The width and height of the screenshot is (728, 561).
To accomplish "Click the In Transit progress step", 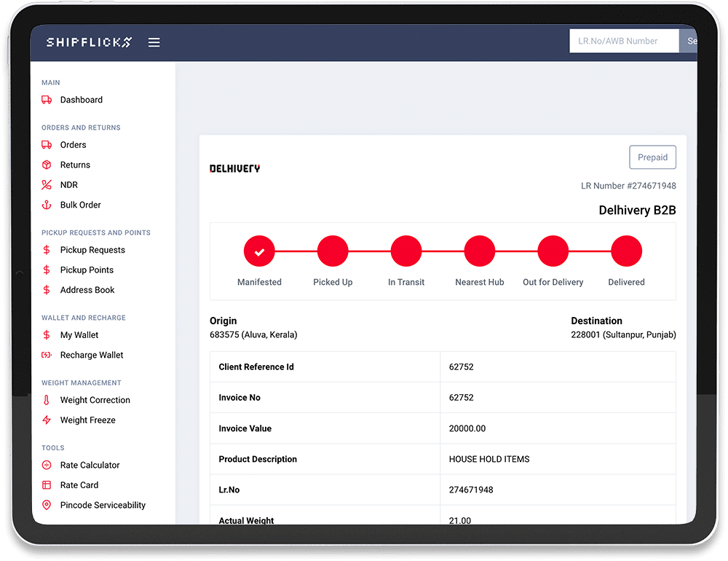I will pyautogui.click(x=406, y=251).
